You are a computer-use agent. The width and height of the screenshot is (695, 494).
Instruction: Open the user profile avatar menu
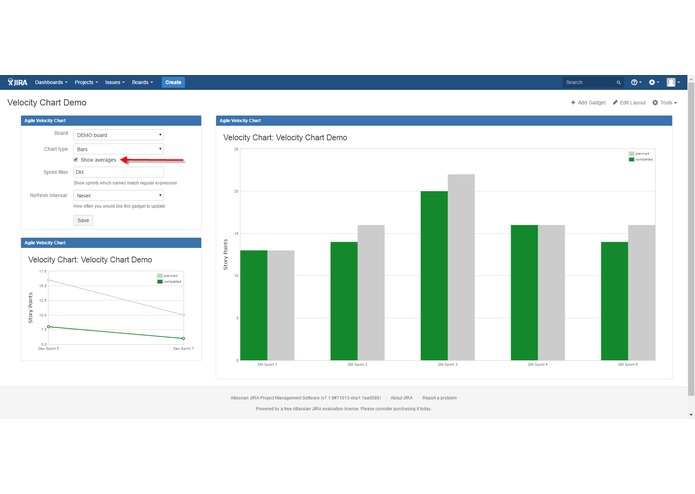[673, 82]
